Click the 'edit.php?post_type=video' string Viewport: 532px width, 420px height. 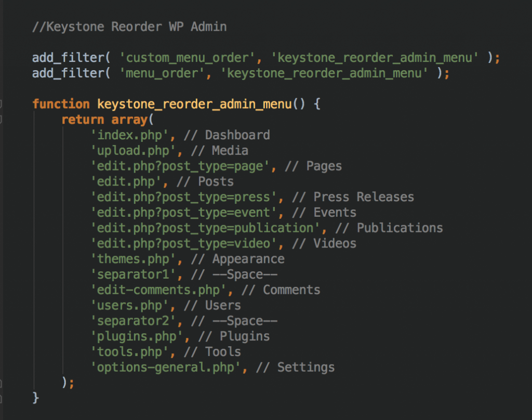click(x=183, y=244)
